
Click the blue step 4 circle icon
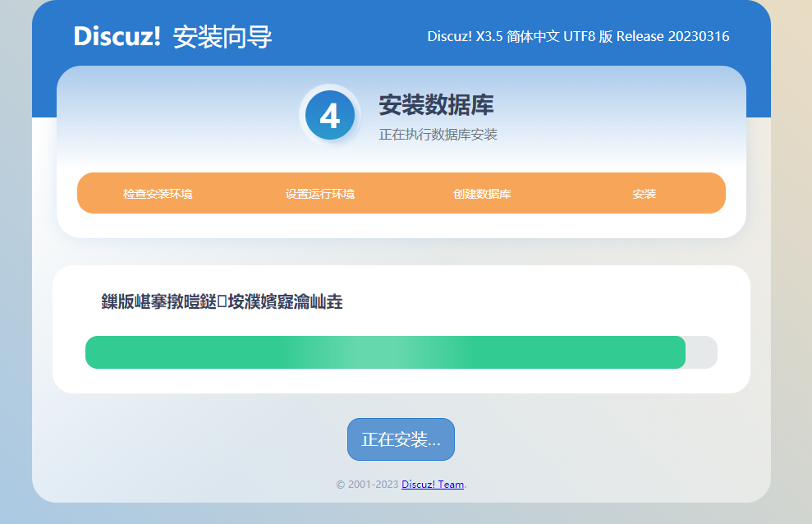329,116
